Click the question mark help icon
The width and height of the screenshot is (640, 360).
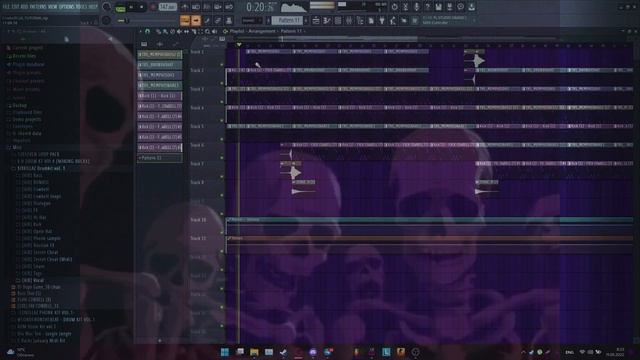(427, 7)
